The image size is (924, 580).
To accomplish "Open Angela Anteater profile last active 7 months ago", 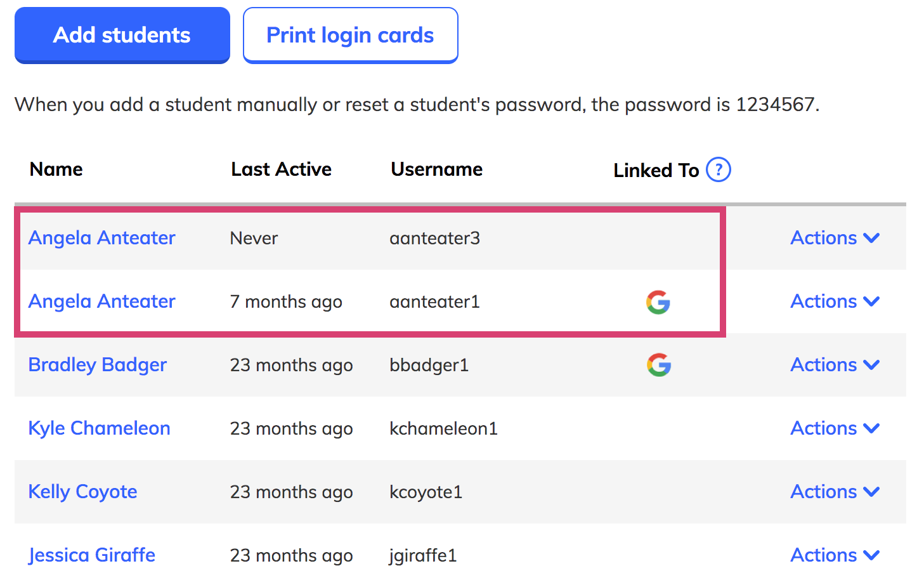I will tap(102, 301).
